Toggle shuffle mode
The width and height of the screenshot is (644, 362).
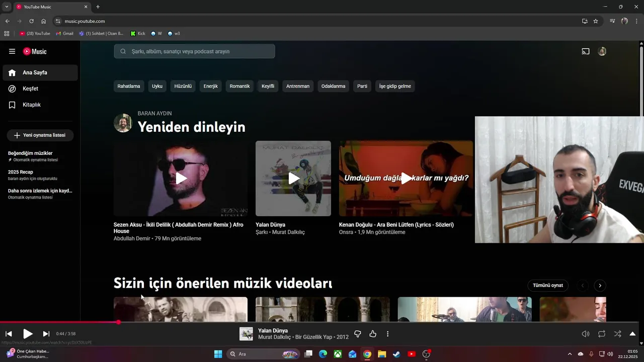pyautogui.click(x=617, y=334)
